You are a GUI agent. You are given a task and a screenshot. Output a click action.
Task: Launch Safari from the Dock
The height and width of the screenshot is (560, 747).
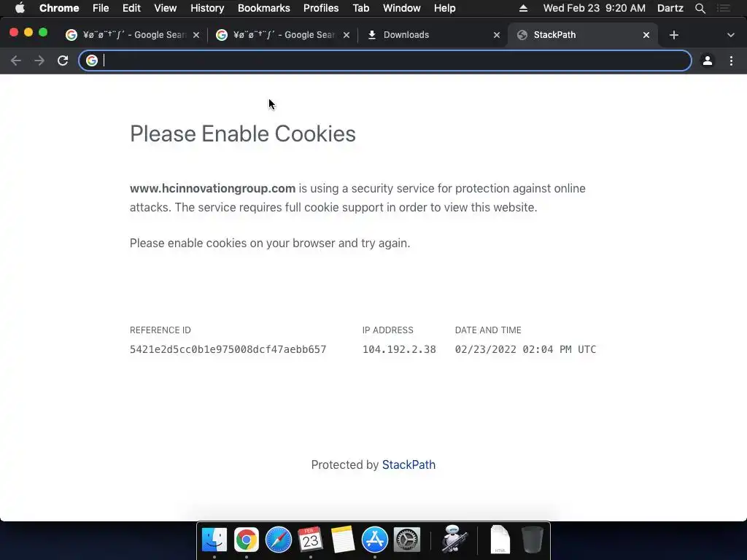click(x=278, y=540)
